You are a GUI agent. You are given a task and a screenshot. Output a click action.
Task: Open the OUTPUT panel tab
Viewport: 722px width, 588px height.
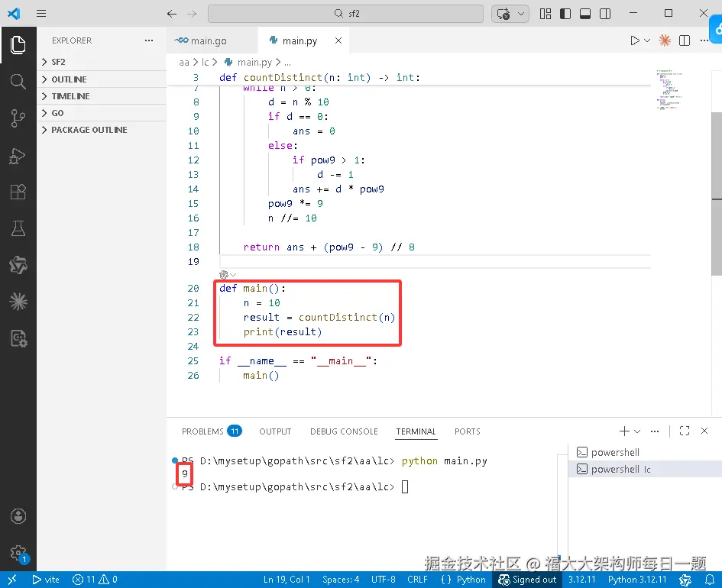point(275,431)
